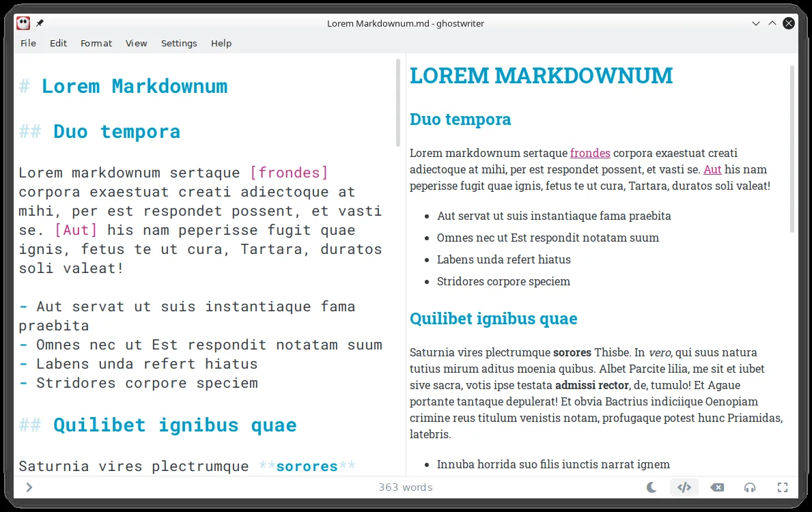The image size is (812, 512).
Task: Toggle Hemingway mode backspace icon
Action: pos(717,487)
